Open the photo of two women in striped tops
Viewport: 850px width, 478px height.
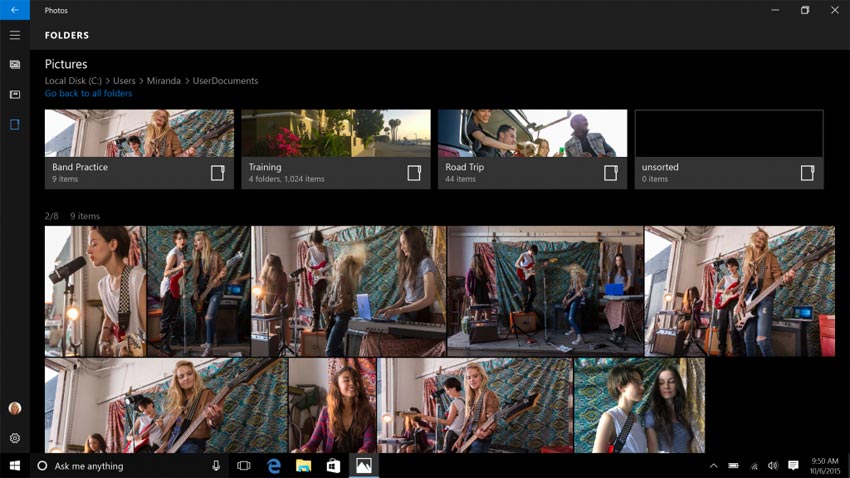[x=639, y=406]
